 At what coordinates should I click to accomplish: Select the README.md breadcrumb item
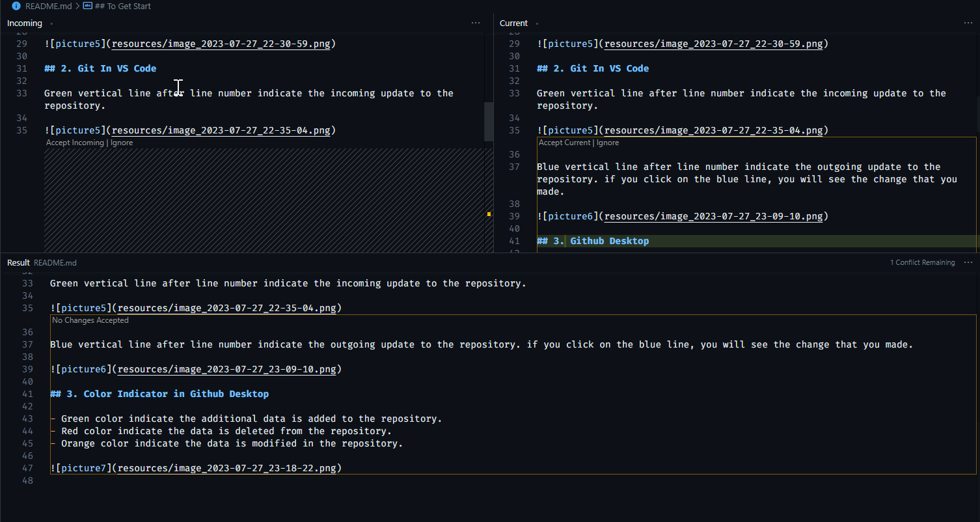click(48, 6)
